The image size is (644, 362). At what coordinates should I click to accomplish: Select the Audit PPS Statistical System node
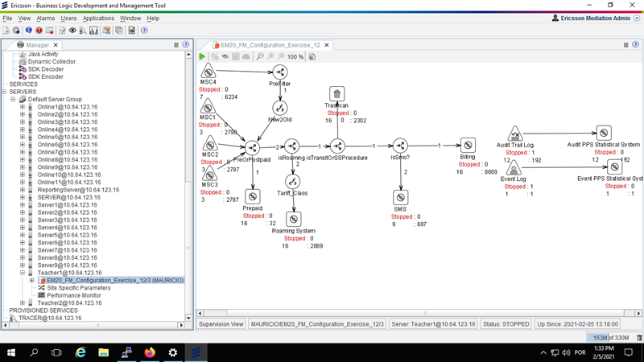(604, 133)
